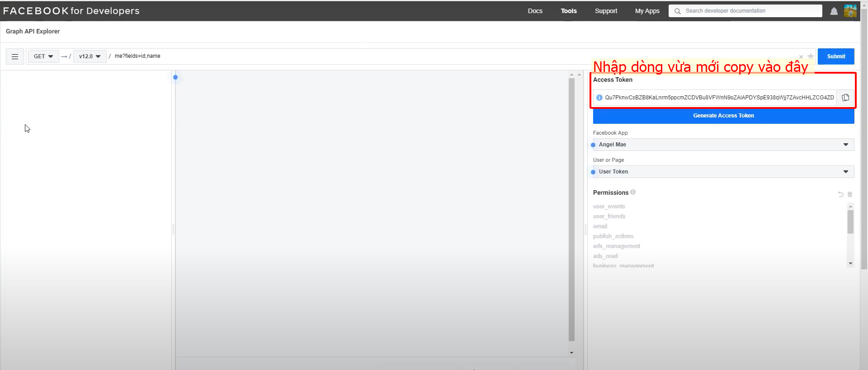
Task: Open the notifications bell
Action: pyautogui.click(x=834, y=11)
